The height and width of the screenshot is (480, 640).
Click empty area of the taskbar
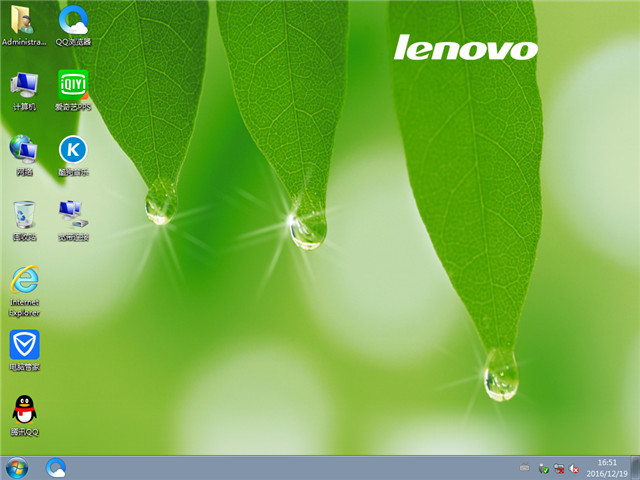(x=300, y=467)
